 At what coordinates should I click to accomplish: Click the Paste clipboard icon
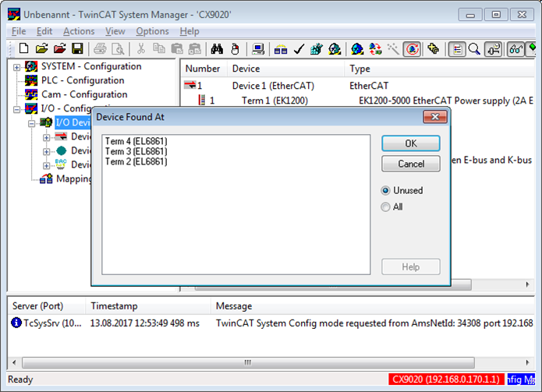click(x=177, y=48)
